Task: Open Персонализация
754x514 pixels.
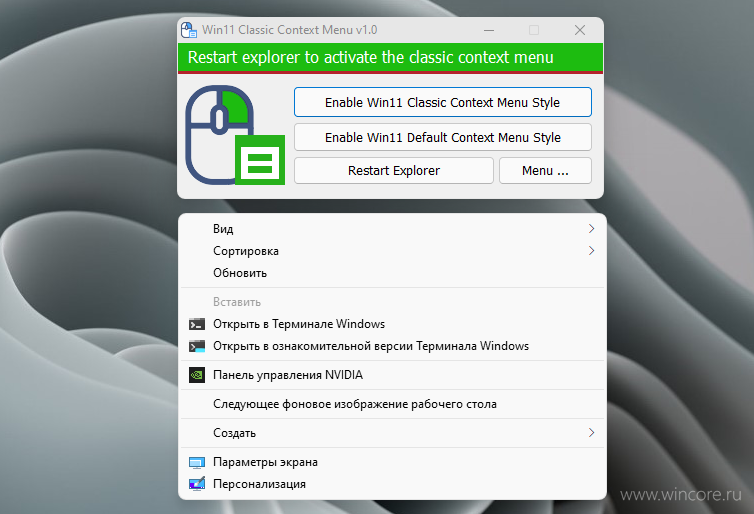Action: click(x=392, y=484)
